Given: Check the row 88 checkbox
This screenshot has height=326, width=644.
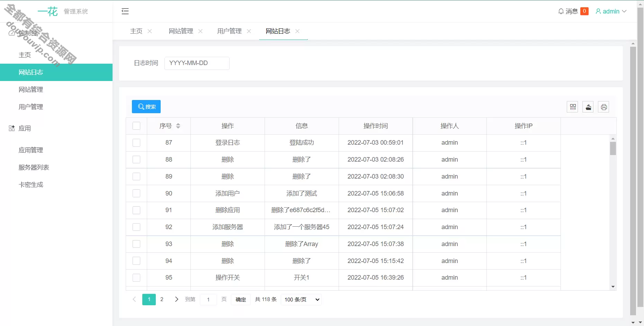Looking at the screenshot, I should (x=136, y=160).
